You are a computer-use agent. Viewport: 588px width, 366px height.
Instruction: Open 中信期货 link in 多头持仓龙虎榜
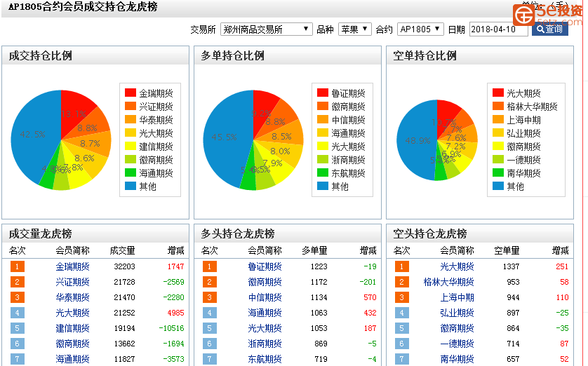[265, 297]
